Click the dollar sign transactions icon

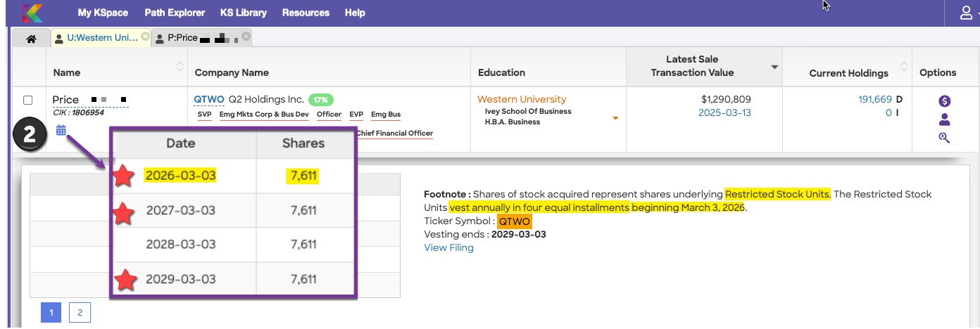(945, 101)
